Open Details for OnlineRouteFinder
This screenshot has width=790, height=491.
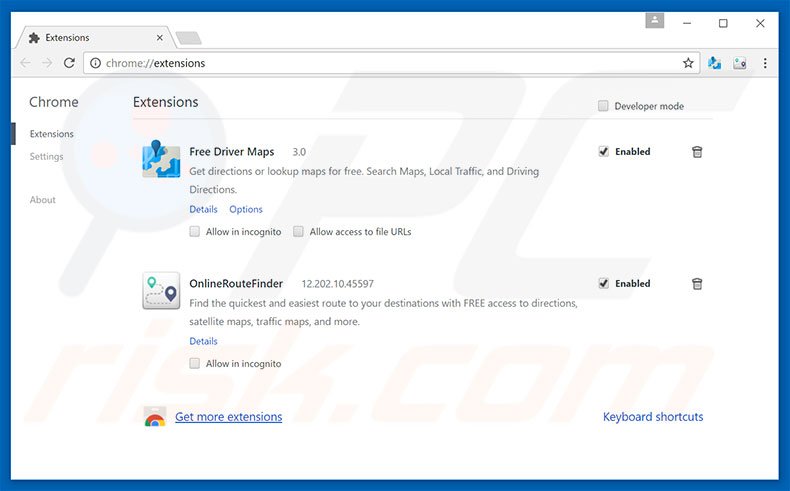(203, 341)
